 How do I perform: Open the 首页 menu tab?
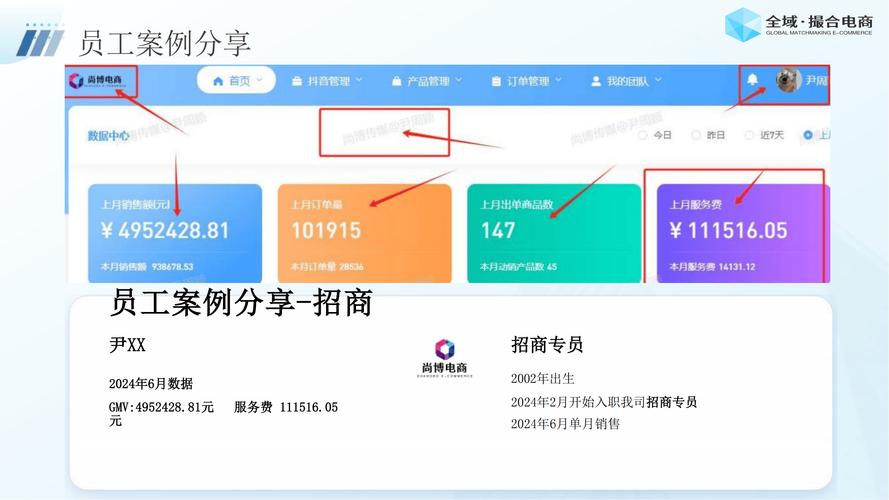pos(236,80)
